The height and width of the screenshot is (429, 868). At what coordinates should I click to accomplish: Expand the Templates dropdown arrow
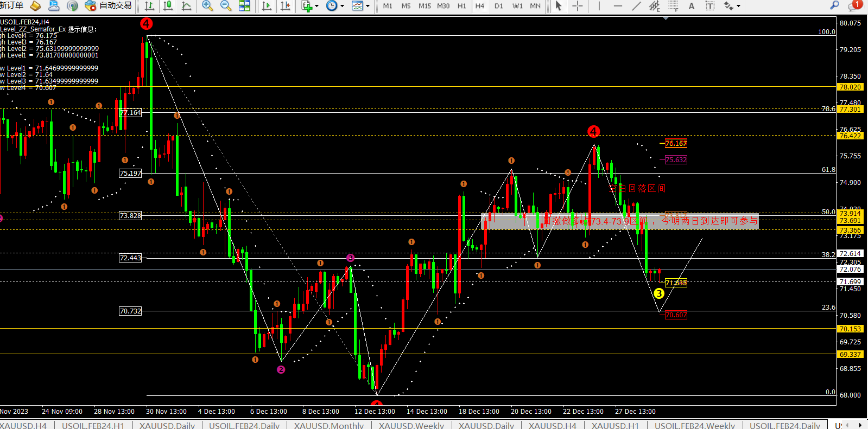coord(368,7)
